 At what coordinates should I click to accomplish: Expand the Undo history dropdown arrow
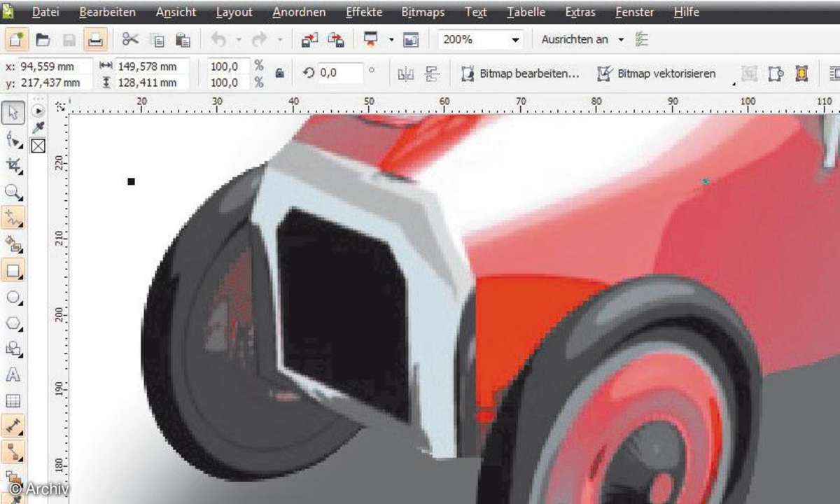(238, 40)
